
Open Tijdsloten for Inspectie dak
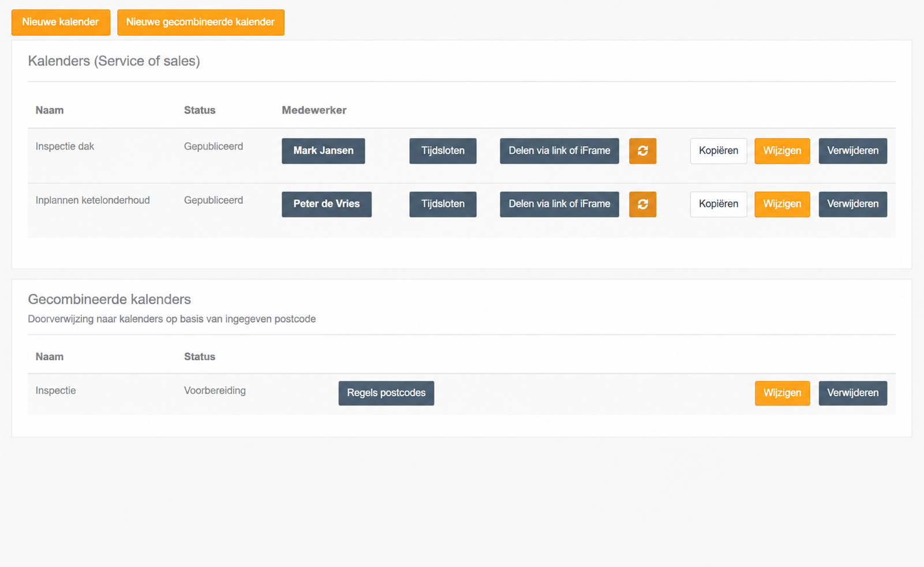coord(443,151)
